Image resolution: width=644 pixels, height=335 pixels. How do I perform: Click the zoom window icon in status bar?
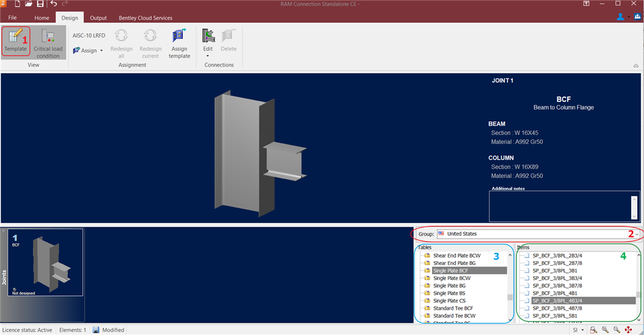593,330
